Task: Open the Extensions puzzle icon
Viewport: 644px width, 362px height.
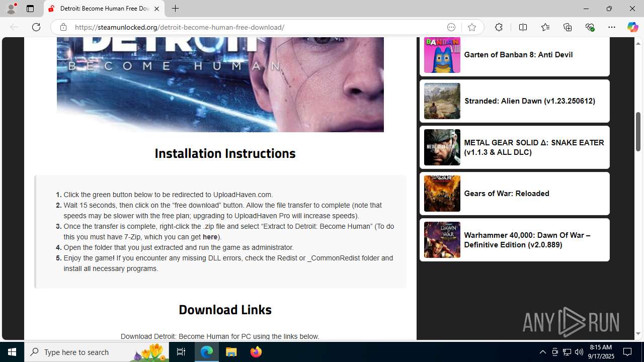Action: (499, 27)
